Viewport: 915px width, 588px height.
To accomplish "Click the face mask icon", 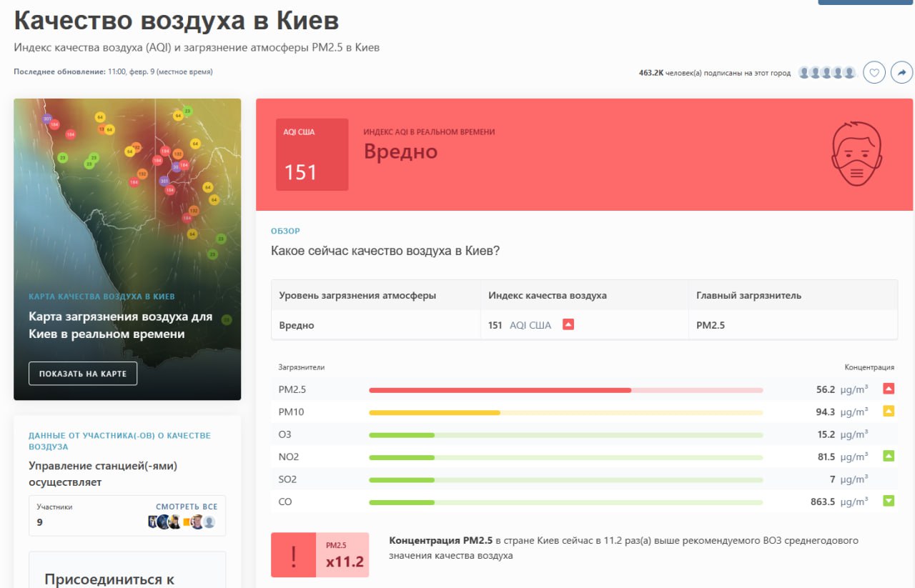I will pos(856,154).
